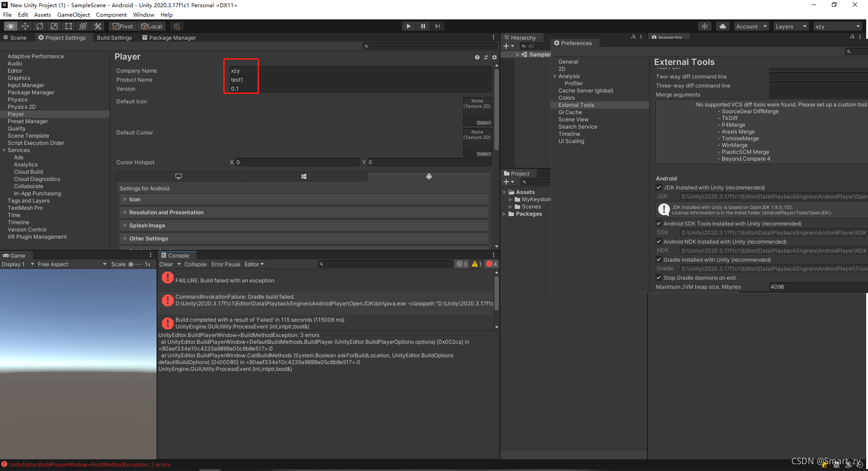Switch to the Package Manager tab
Viewport: 868px width, 471px height.
[169, 37]
